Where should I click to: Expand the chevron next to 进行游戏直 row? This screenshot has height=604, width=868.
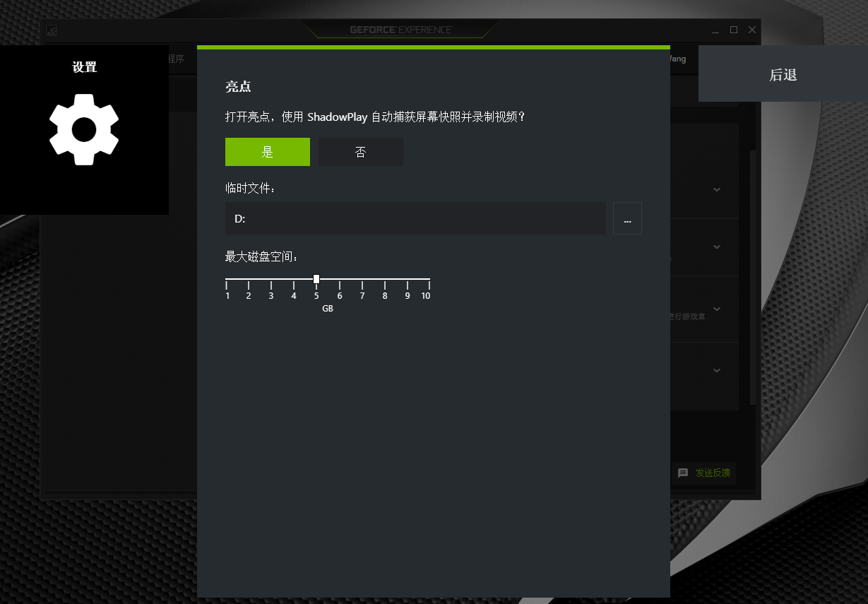717,309
